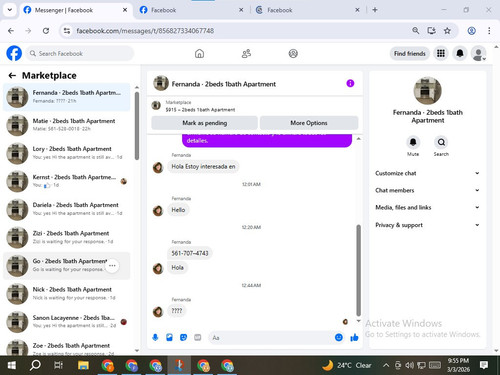Click Mark as pending button

[204, 123]
